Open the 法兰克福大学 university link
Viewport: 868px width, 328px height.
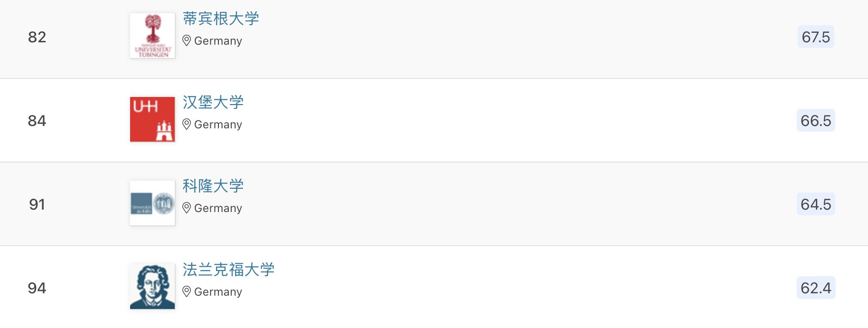coord(228,270)
